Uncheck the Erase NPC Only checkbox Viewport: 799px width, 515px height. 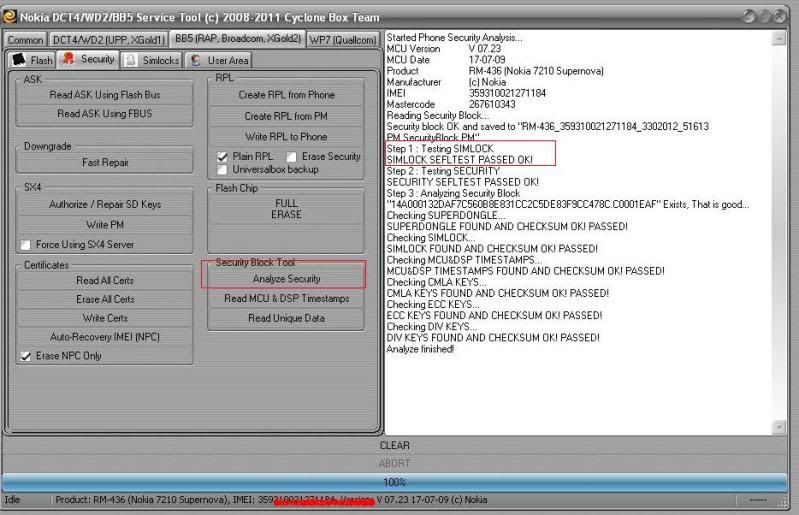(26, 356)
